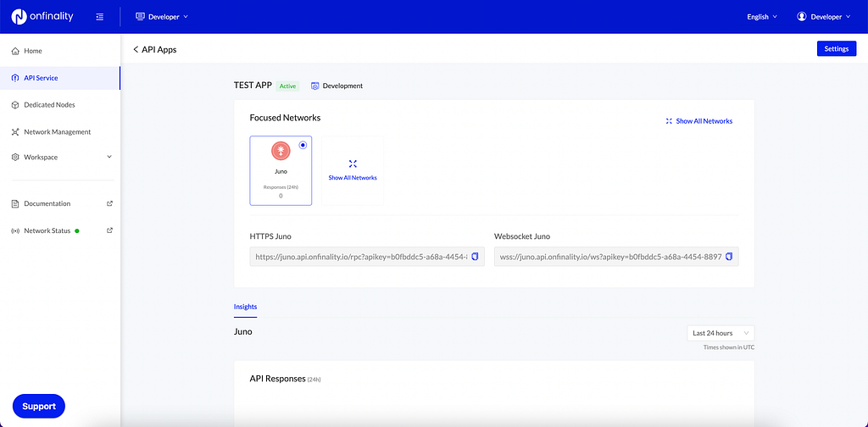
Task: Switch to the Insights tab
Action: [x=245, y=307]
